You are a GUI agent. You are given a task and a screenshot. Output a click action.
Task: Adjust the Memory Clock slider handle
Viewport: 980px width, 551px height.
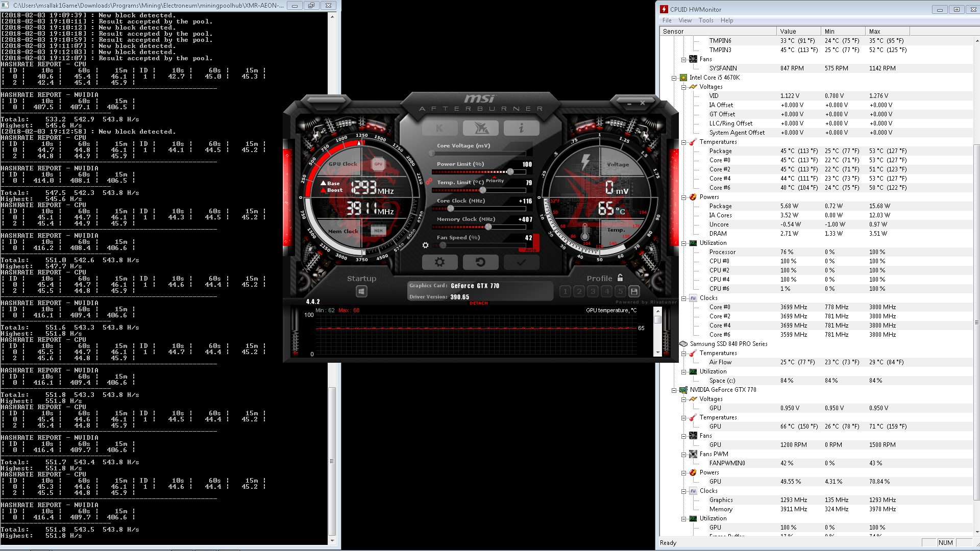(x=488, y=227)
